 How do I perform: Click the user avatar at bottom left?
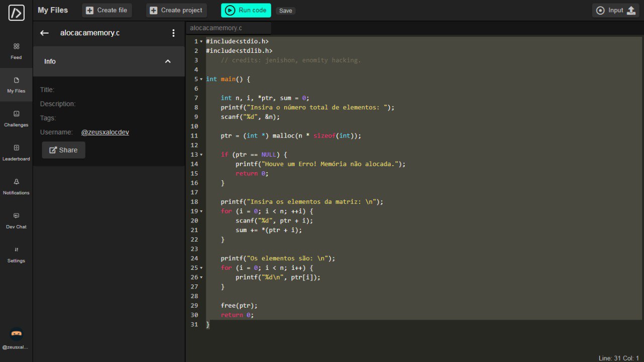point(16,333)
